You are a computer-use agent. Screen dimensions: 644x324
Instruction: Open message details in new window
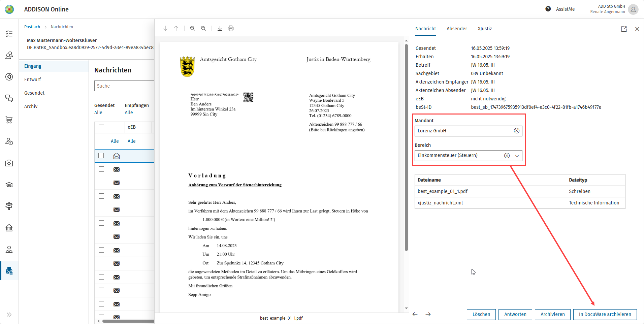pos(624,29)
